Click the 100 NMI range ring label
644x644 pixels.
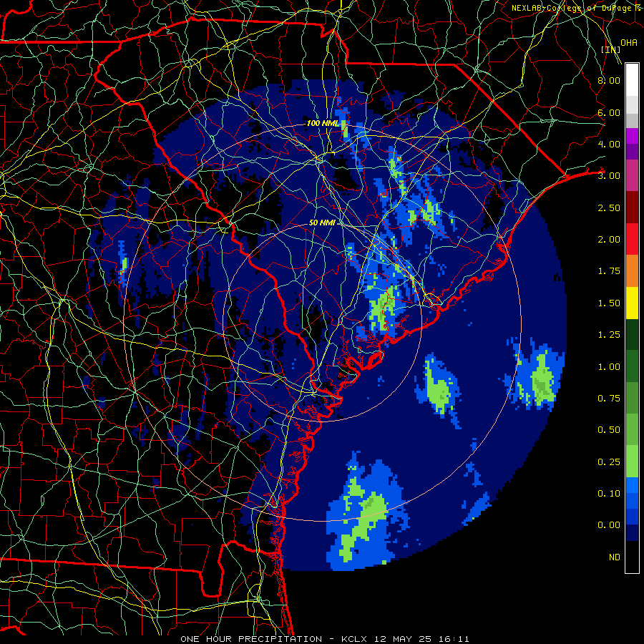[323, 123]
